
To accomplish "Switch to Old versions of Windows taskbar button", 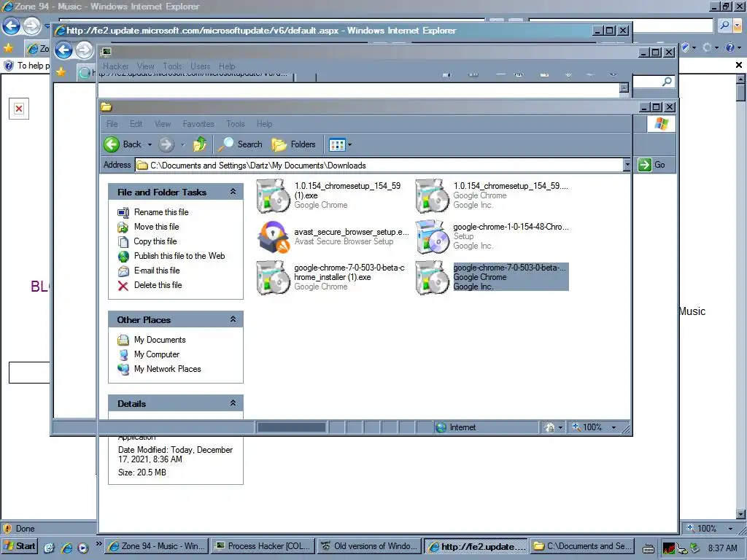I will (x=369, y=546).
